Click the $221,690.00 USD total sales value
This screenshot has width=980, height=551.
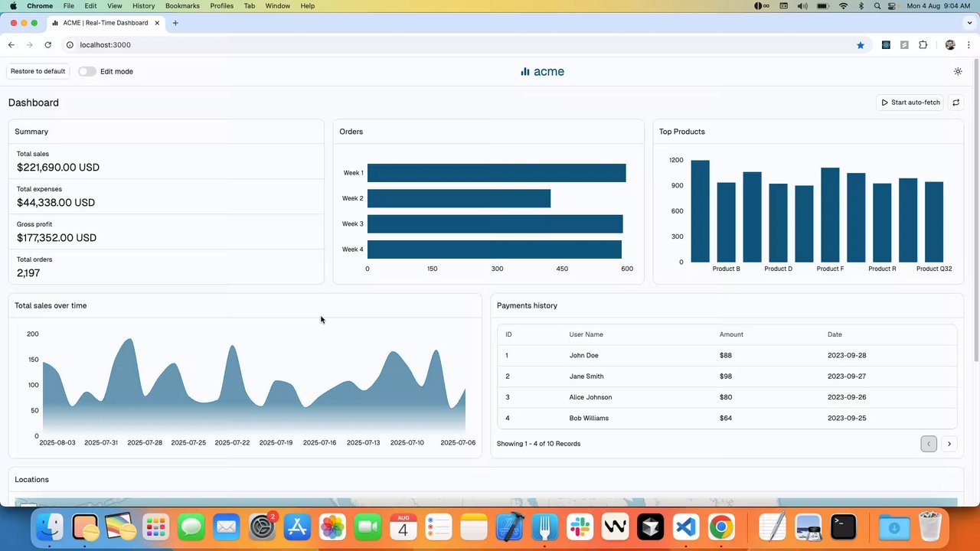58,168
